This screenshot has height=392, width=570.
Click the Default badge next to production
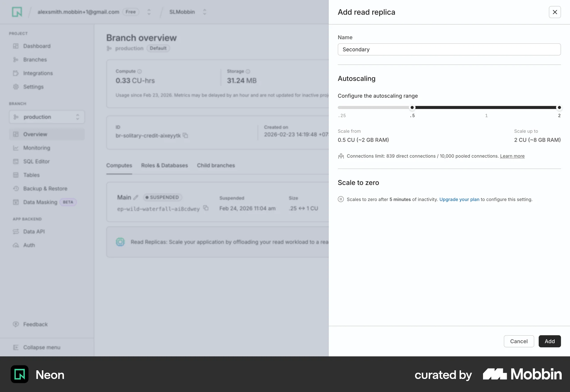158,48
